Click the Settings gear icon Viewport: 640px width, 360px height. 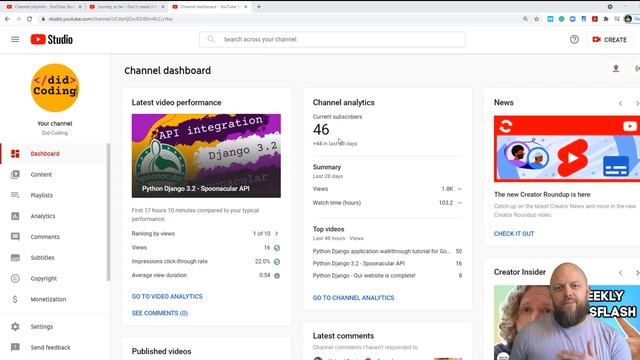point(15,327)
